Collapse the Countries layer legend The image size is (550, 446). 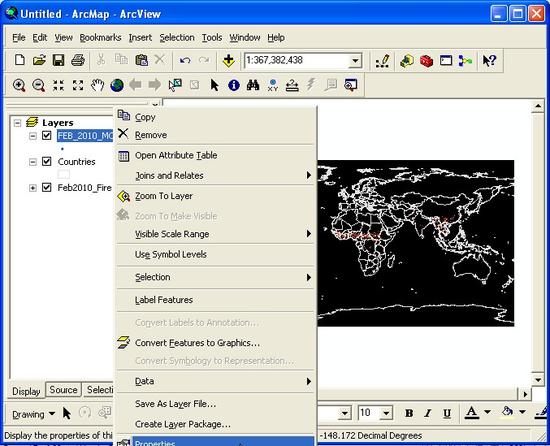pos(33,162)
